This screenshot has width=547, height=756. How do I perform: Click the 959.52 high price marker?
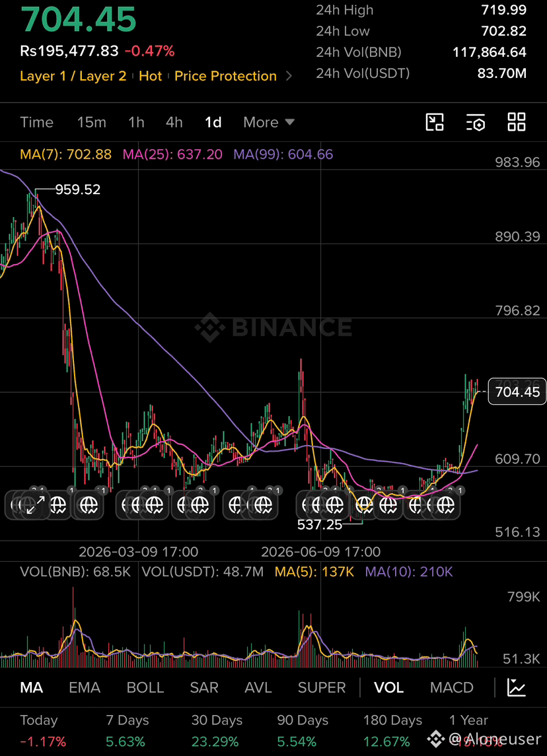pyautogui.click(x=78, y=189)
